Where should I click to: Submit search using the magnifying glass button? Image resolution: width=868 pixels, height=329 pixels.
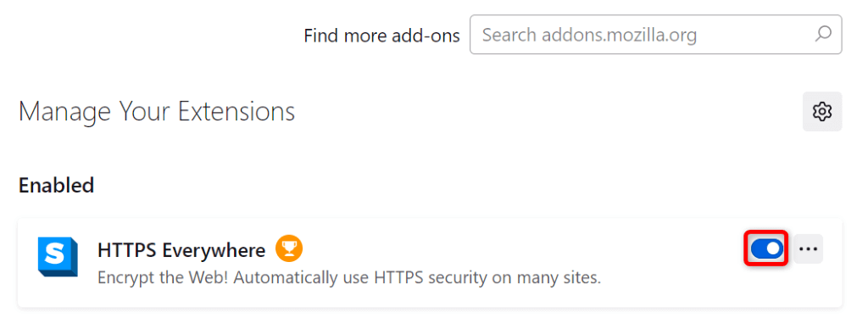(x=823, y=34)
